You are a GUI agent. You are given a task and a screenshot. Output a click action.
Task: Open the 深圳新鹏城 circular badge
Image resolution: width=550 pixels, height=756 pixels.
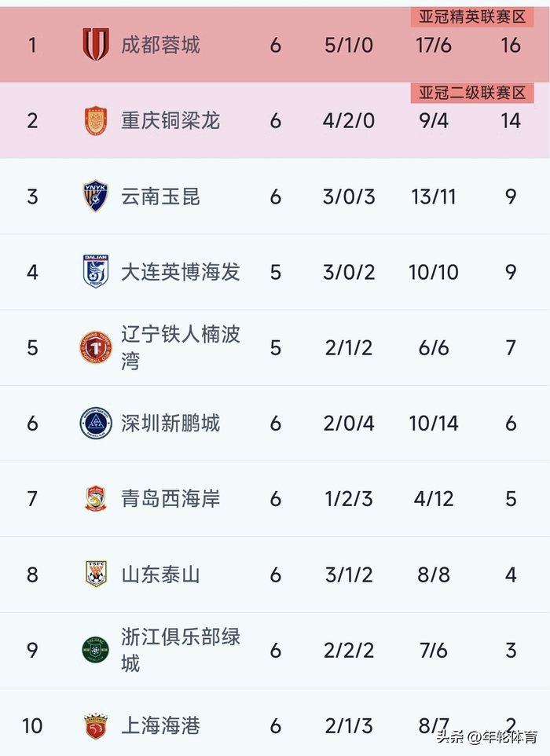pos(96,423)
